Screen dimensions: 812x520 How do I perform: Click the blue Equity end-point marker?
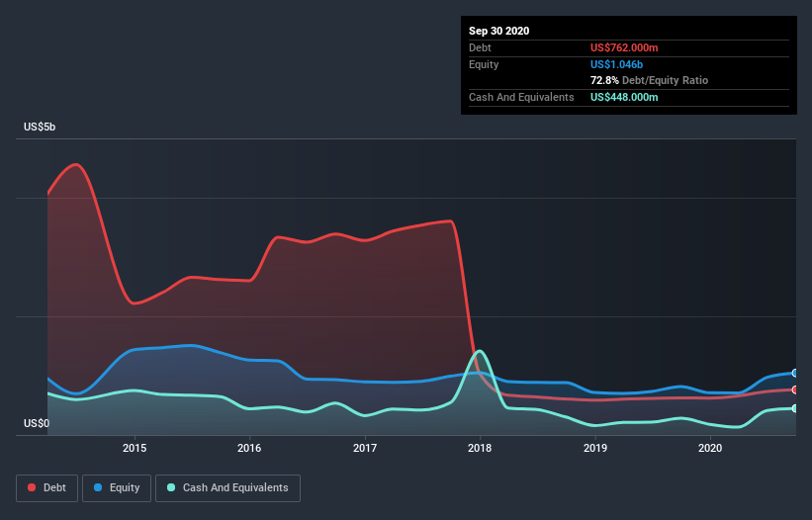tap(795, 373)
